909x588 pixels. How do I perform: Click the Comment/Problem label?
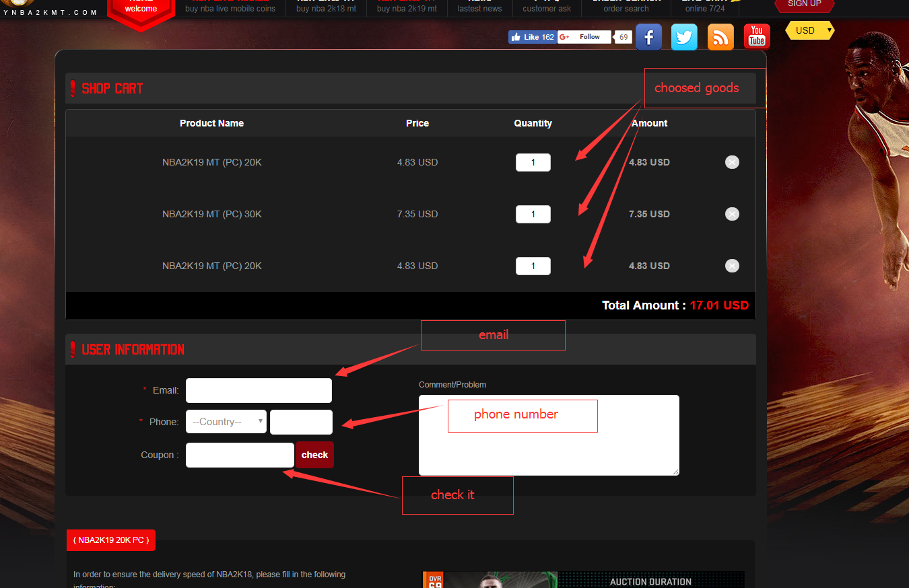point(452,385)
